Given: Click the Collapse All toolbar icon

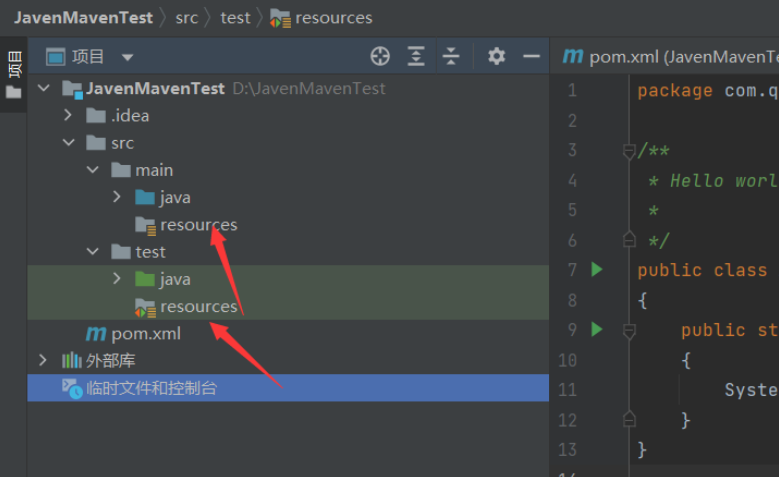Looking at the screenshot, I should 451,57.
